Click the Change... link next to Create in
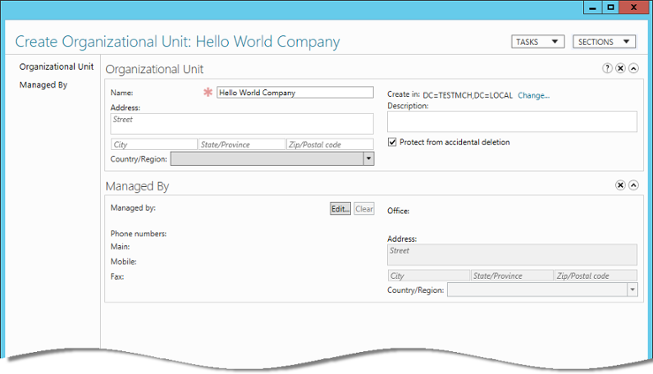 [533, 95]
